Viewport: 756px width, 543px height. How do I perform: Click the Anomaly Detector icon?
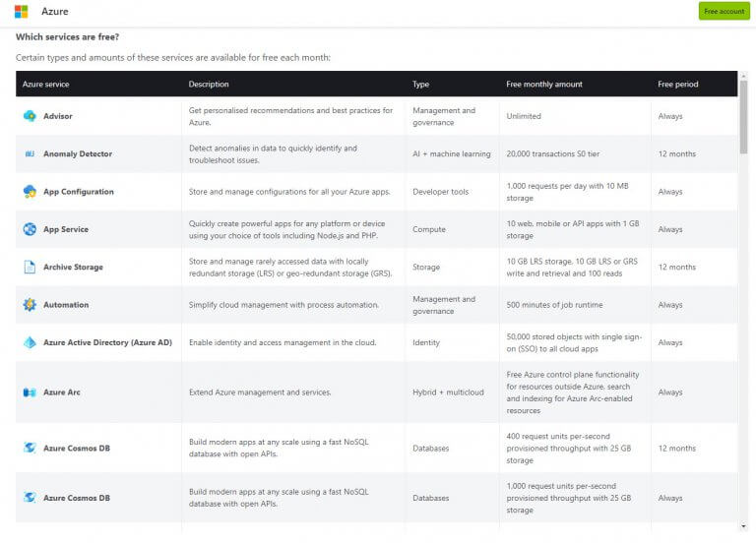tap(30, 154)
